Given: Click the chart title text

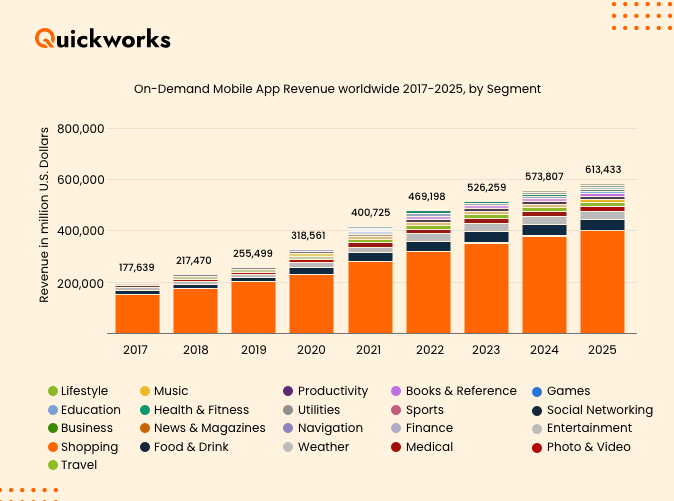Looking at the screenshot, I should (337, 89).
